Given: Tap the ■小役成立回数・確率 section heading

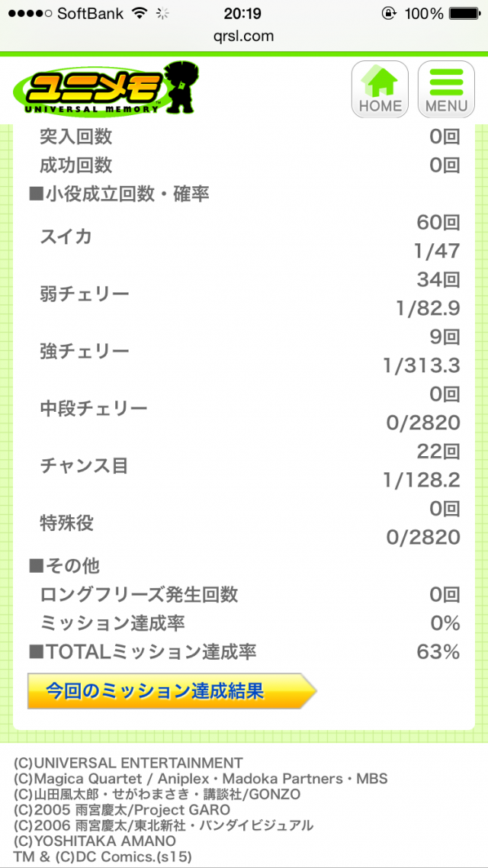Looking at the screenshot, I should pos(119,194).
